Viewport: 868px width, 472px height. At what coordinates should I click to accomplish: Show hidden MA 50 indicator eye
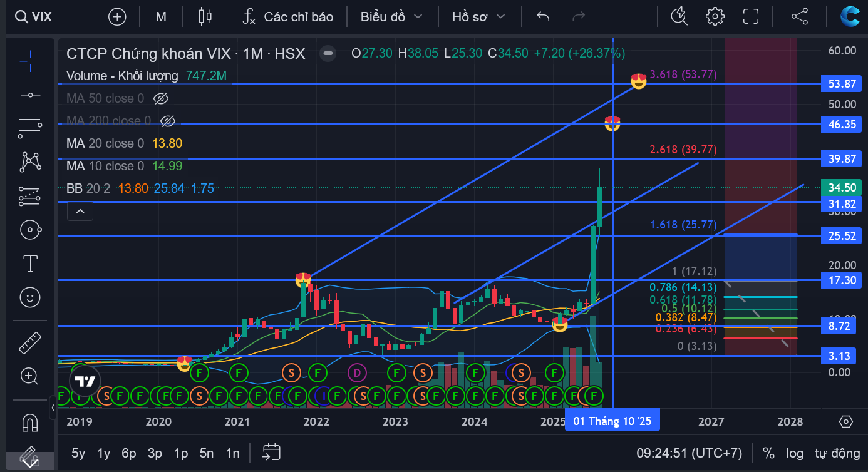coord(161,98)
